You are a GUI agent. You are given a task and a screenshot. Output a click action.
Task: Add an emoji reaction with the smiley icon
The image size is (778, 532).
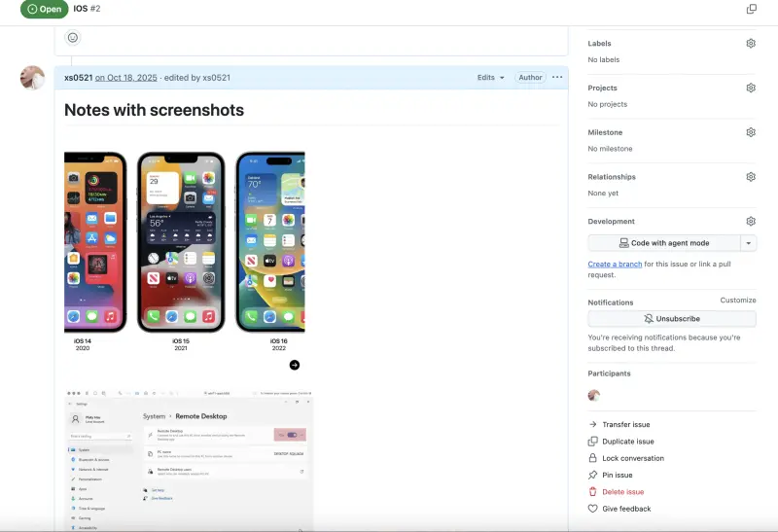tap(73, 38)
